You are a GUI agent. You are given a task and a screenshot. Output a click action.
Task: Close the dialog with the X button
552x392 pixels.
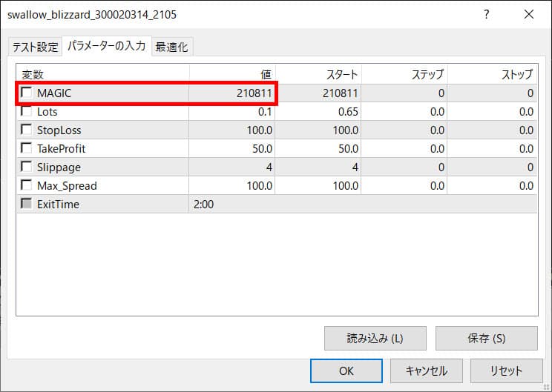coord(528,15)
